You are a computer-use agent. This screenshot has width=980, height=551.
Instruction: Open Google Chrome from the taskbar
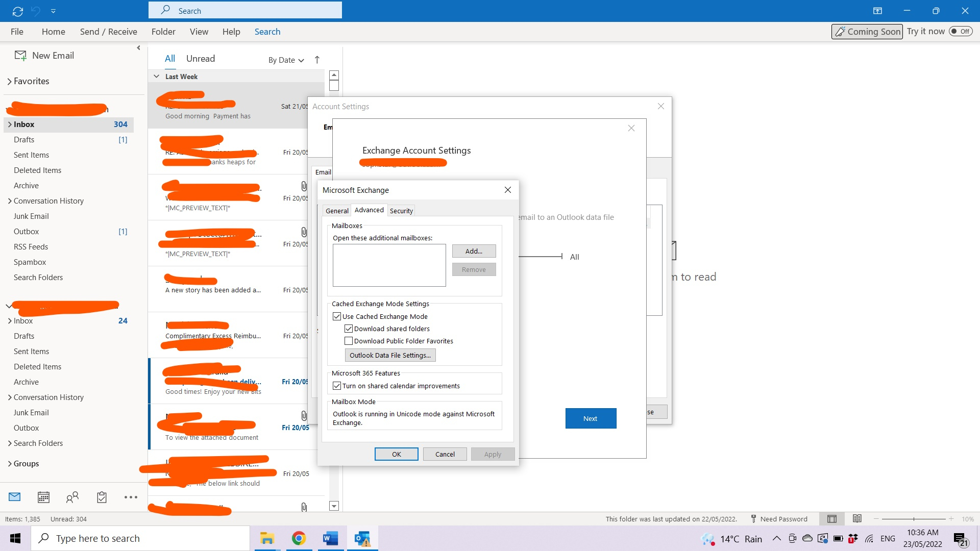299,538
